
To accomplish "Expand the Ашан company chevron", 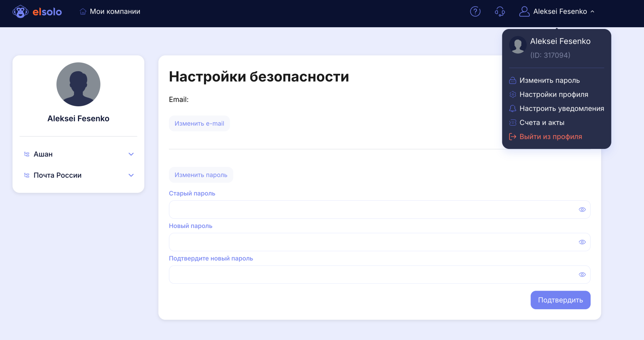I will click(x=131, y=154).
